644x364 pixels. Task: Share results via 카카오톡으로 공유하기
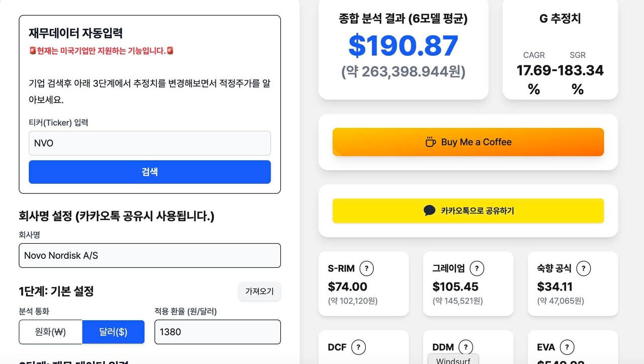468,210
